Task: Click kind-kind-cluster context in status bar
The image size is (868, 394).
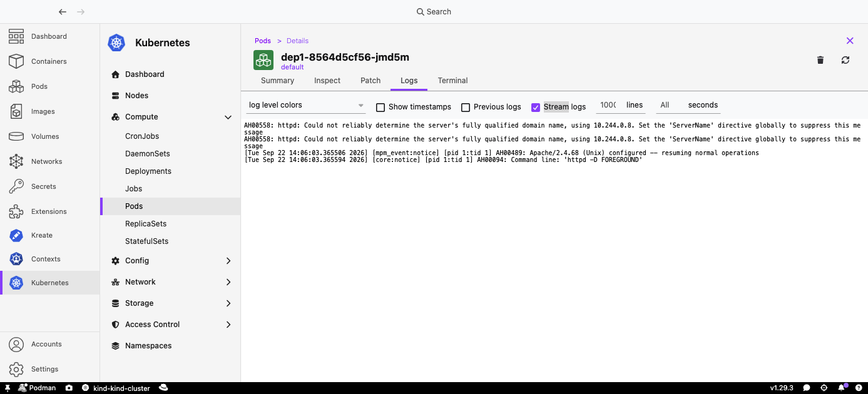Action: [x=116, y=388]
